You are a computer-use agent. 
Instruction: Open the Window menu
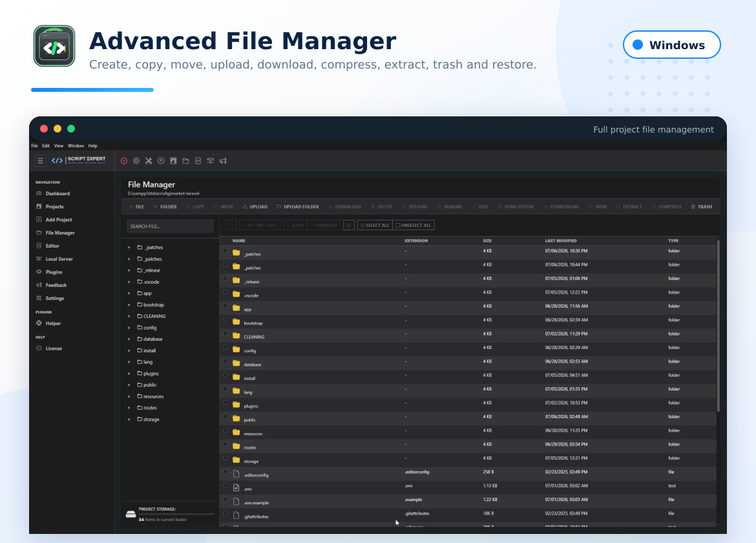click(x=76, y=145)
